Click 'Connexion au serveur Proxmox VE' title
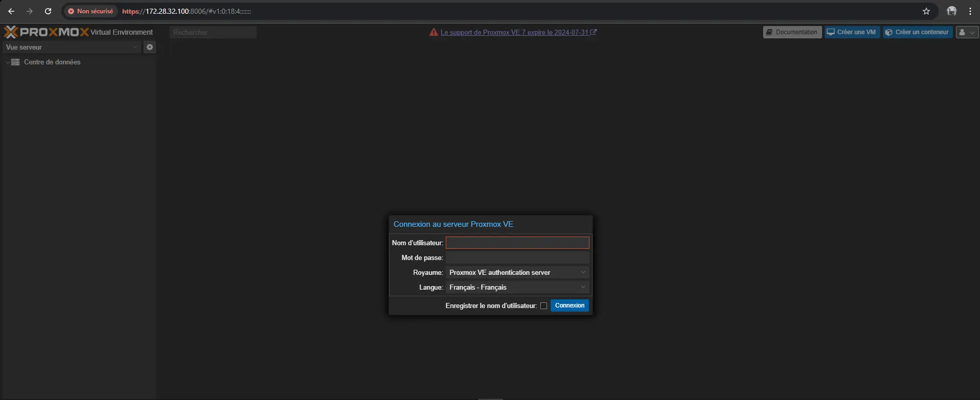980x400 pixels. point(453,224)
